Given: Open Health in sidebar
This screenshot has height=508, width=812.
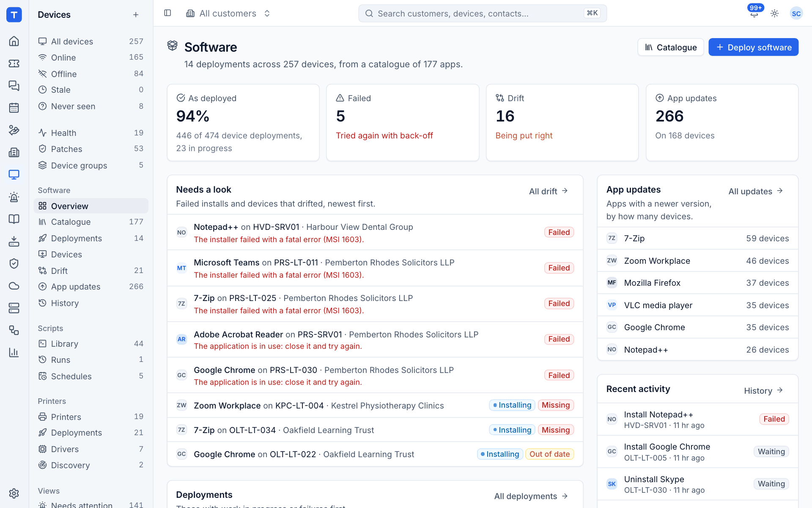Looking at the screenshot, I should 91,133.
